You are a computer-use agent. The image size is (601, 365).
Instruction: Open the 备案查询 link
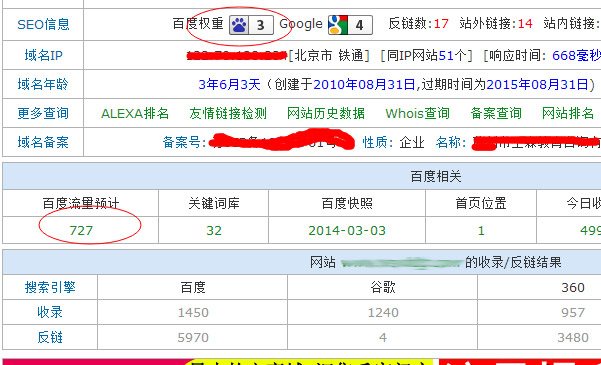coord(496,113)
